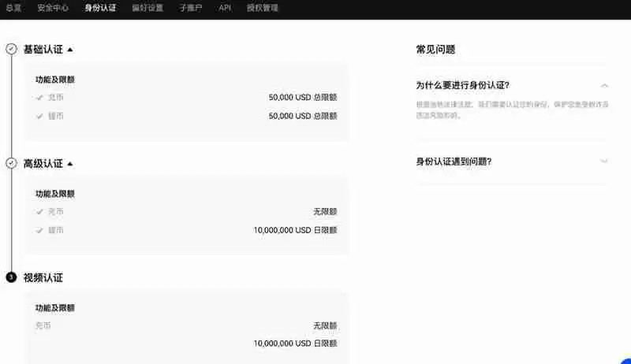Click the answer paragraph under 为什么要进行身份认证
631x364 pixels.
tap(512, 110)
